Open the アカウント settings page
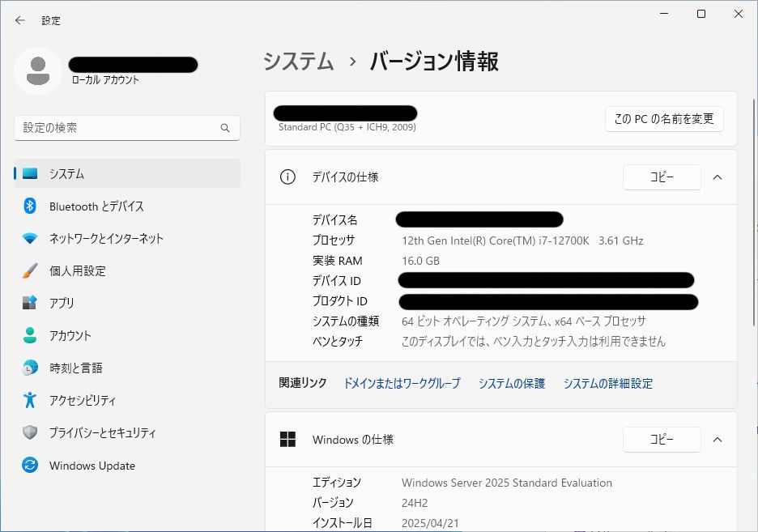The width and height of the screenshot is (758, 532). coord(127,335)
